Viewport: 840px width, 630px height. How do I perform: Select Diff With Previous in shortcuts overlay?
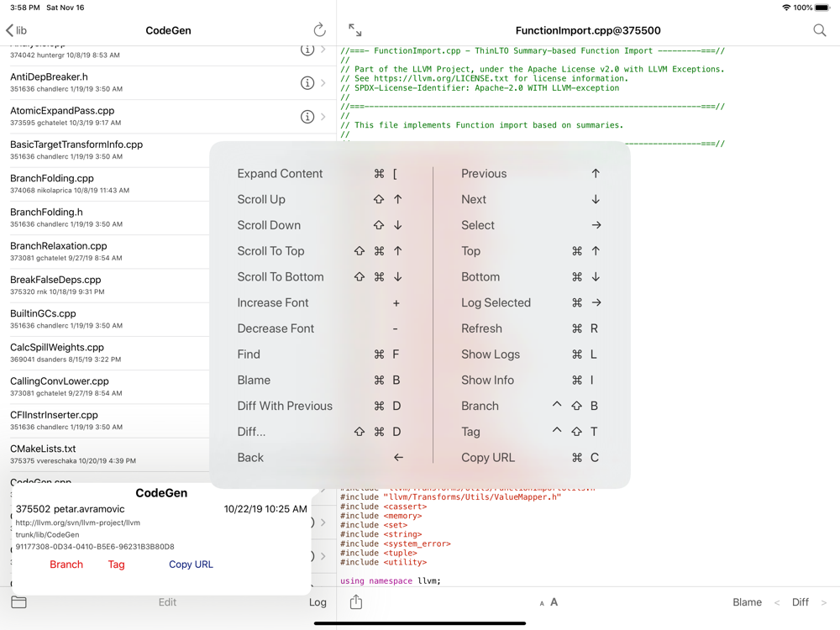point(319,406)
